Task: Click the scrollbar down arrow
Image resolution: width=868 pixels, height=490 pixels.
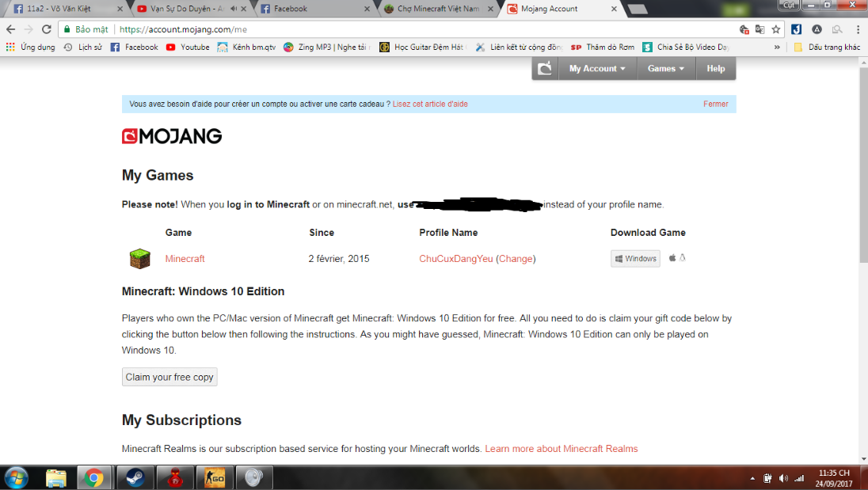Action: pyautogui.click(x=863, y=459)
